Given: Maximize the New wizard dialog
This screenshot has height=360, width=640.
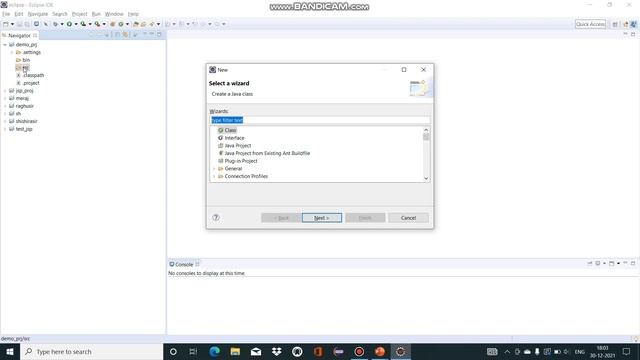Looking at the screenshot, I should coord(404,70).
